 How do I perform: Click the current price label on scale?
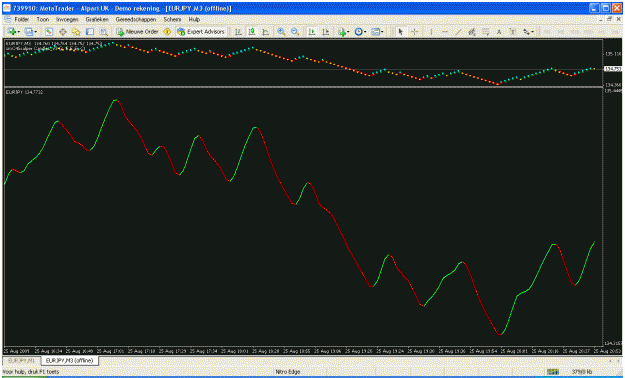613,69
